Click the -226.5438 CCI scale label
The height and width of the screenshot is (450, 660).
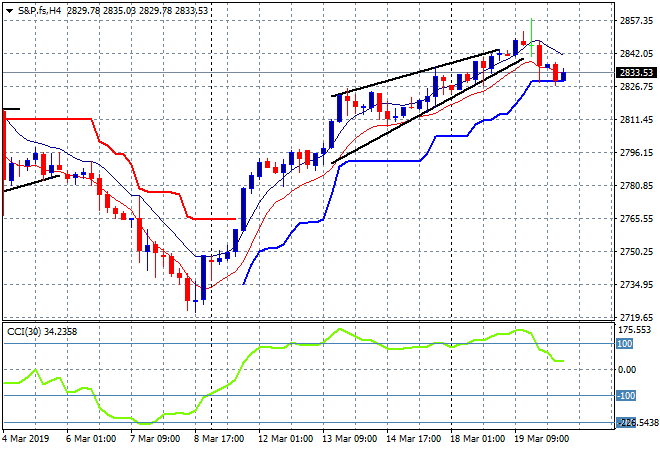[x=637, y=422]
